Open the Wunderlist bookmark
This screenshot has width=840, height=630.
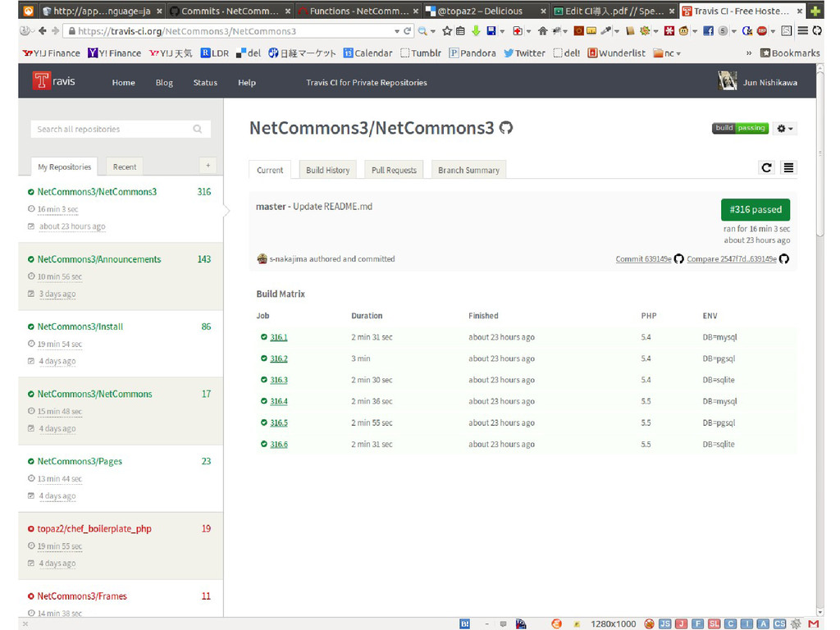[x=617, y=53]
